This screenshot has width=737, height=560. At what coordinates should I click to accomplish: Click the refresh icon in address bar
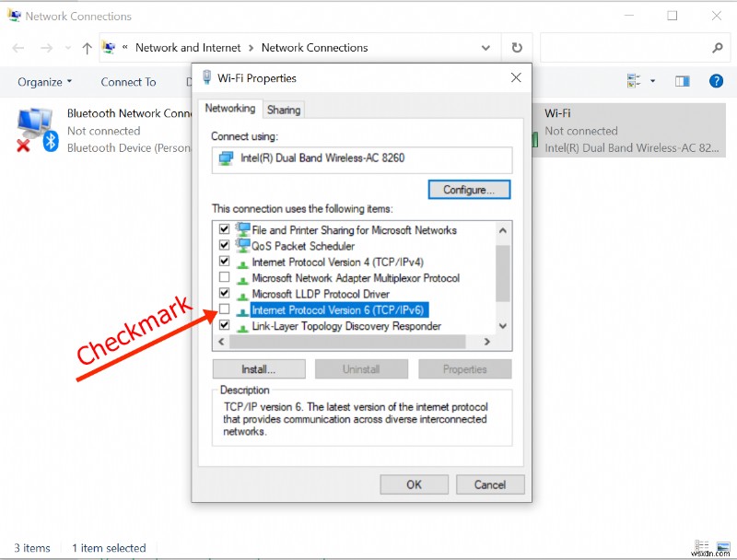click(517, 47)
